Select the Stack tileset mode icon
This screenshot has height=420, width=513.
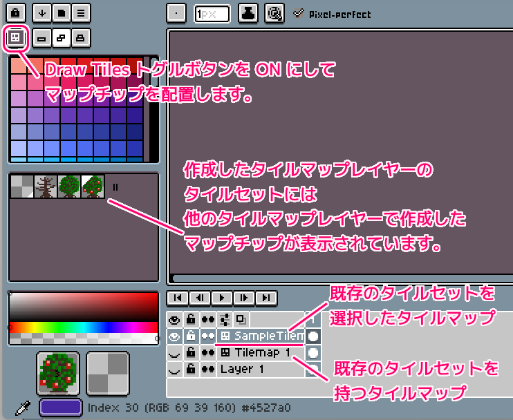[81, 38]
